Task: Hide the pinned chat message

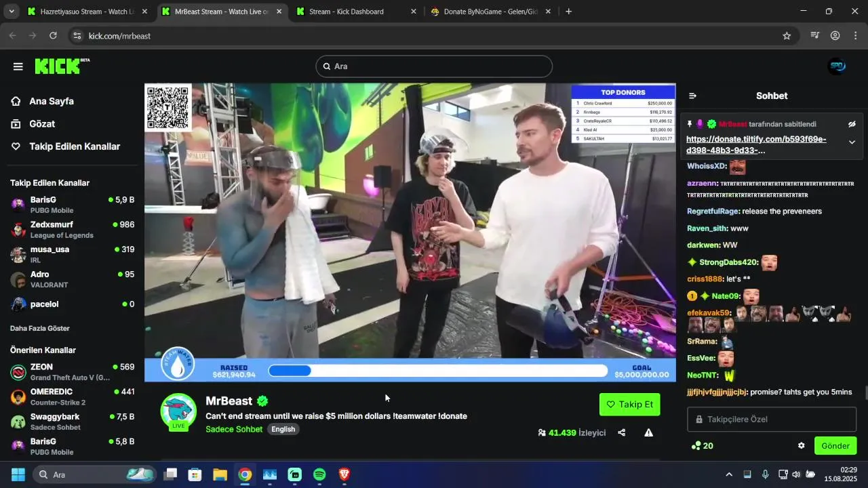Action: [x=852, y=124]
